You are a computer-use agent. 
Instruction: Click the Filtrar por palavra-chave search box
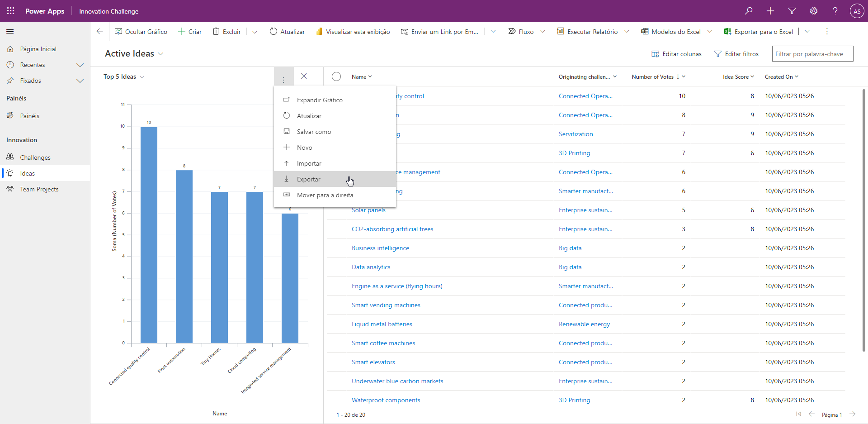click(812, 54)
